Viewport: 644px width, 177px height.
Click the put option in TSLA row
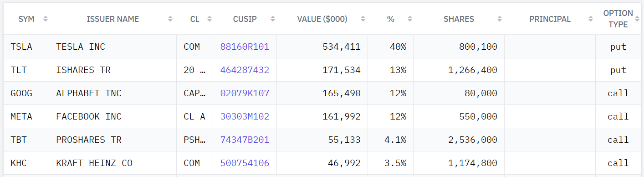618,47
